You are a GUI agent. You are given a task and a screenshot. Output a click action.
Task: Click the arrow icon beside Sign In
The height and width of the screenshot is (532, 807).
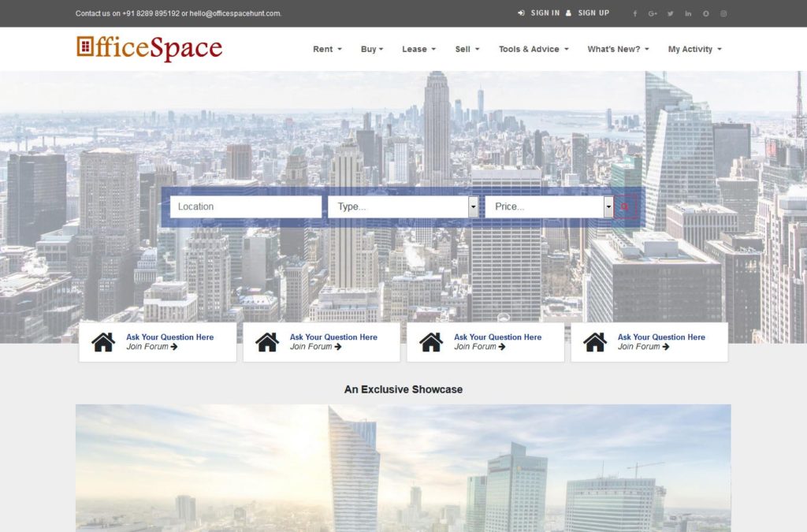tap(521, 13)
